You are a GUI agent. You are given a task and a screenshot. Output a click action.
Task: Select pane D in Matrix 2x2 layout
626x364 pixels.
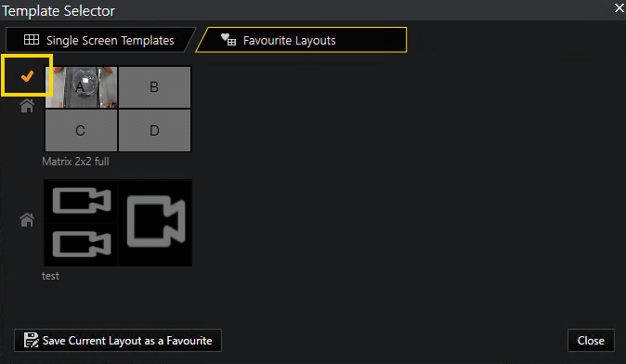[154, 131]
